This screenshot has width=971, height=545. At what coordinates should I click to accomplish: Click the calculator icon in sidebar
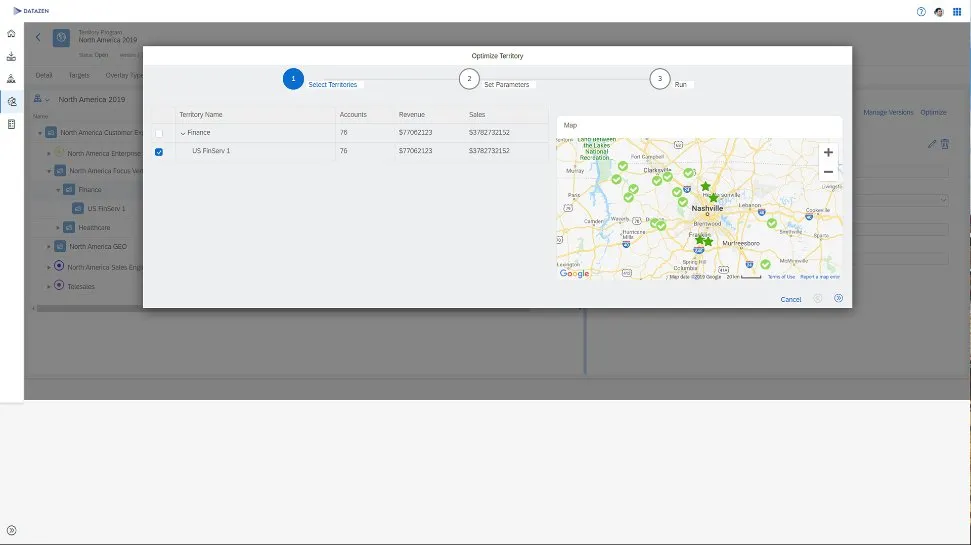(x=11, y=124)
